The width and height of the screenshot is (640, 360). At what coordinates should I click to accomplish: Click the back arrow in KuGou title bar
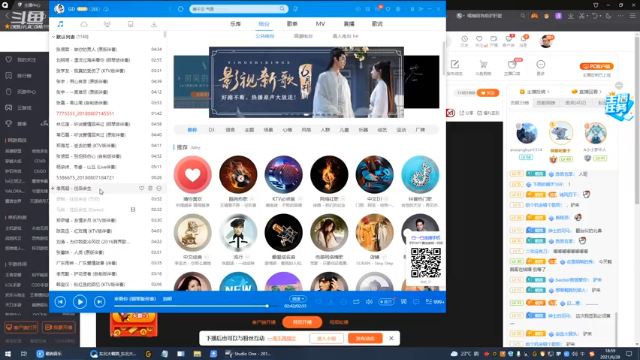(170, 9)
